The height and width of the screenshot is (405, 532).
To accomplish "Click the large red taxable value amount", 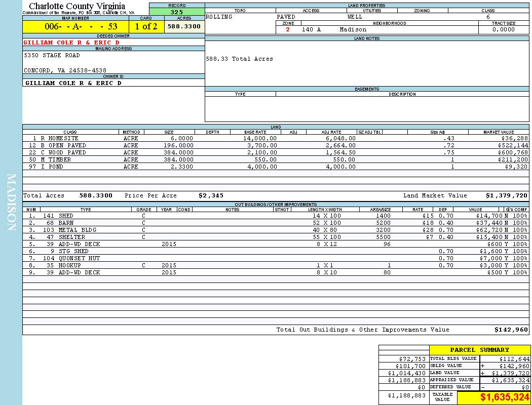I will click(505, 397).
